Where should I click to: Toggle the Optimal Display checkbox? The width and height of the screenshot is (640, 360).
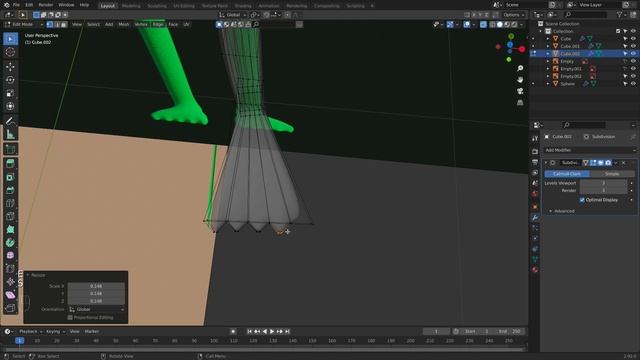(x=582, y=200)
